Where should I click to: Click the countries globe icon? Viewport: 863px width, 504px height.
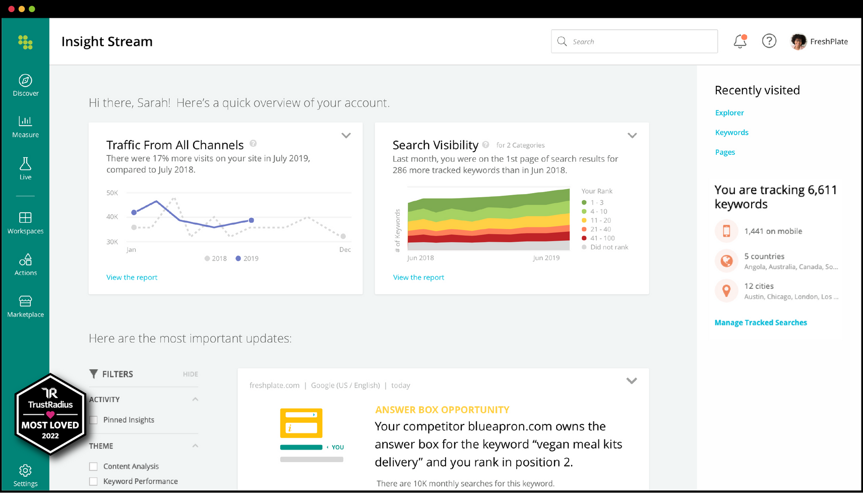[x=726, y=261]
